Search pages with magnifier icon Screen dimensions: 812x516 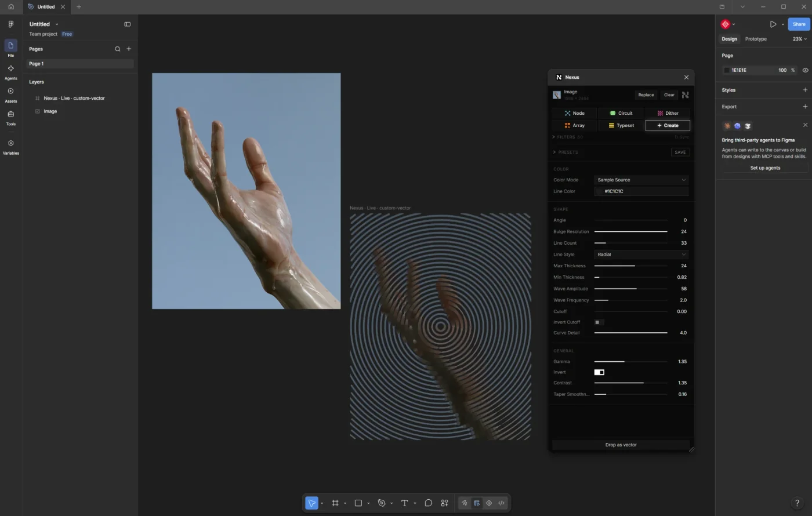(x=117, y=49)
